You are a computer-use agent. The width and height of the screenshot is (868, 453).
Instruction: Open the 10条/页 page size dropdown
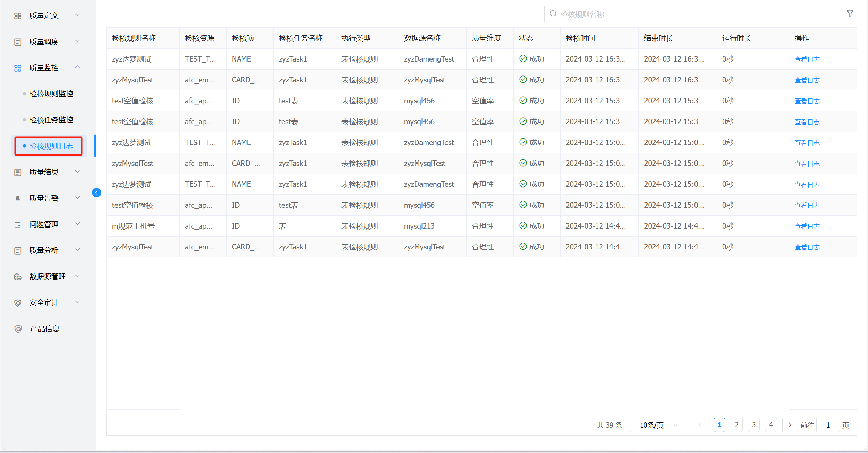click(x=656, y=425)
